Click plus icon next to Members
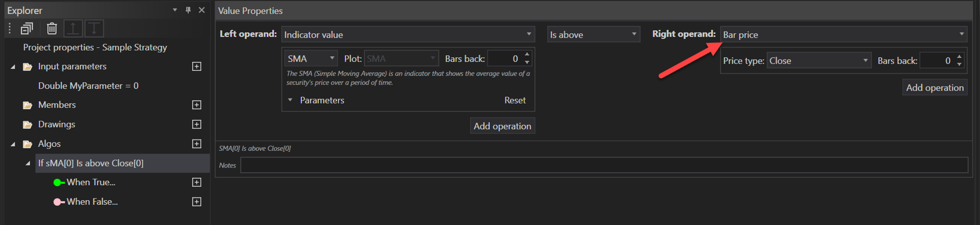 (197, 105)
